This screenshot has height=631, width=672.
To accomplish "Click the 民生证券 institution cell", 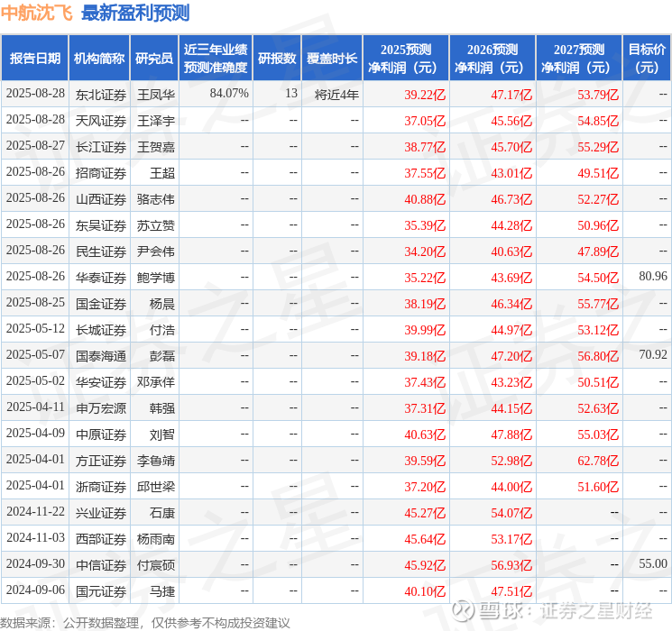I will point(101,251).
